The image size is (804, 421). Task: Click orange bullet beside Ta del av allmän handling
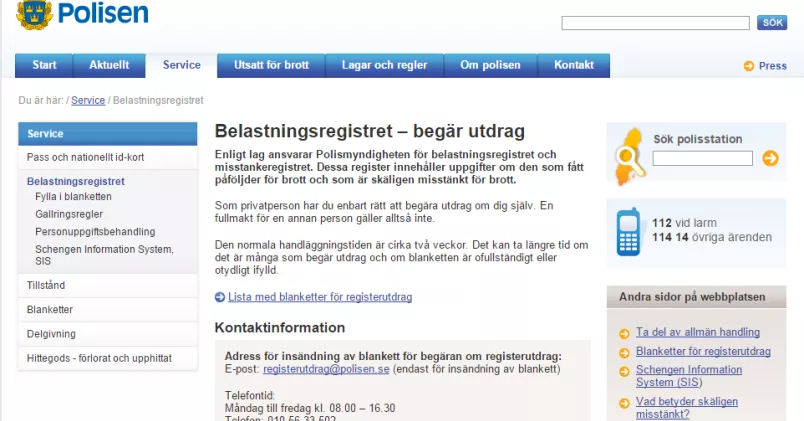tap(624, 334)
